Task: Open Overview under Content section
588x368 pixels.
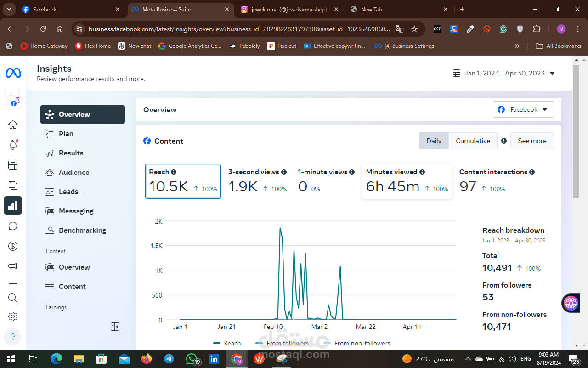Action: pos(83,267)
